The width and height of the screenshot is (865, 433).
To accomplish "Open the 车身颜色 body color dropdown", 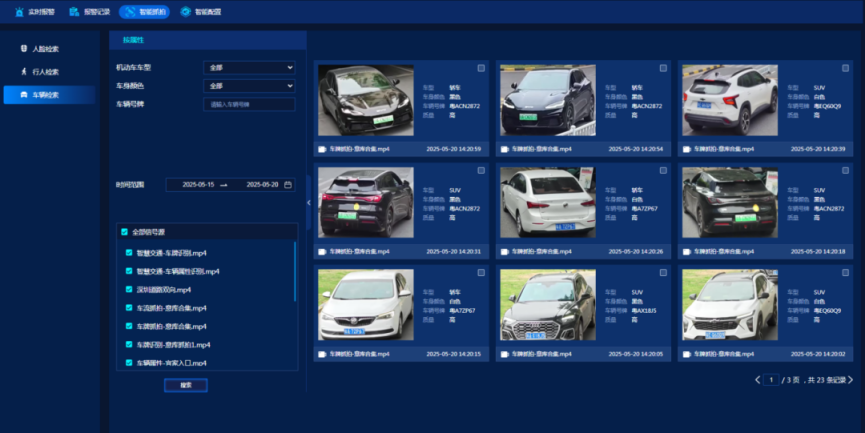I will click(x=249, y=86).
